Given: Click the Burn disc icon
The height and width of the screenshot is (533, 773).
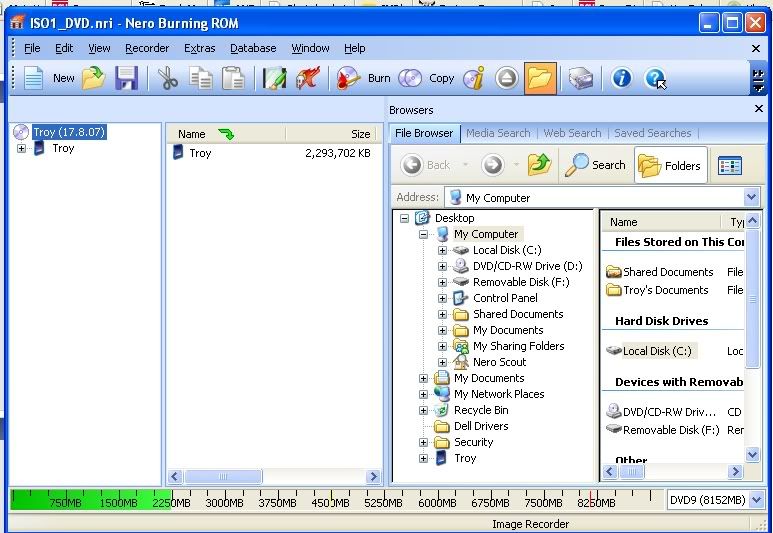Looking at the screenshot, I should [348, 78].
